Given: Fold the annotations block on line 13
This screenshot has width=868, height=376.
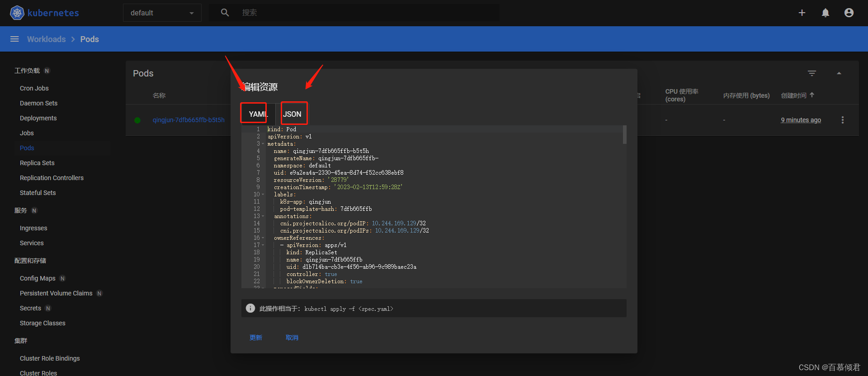Looking at the screenshot, I should coord(263,216).
